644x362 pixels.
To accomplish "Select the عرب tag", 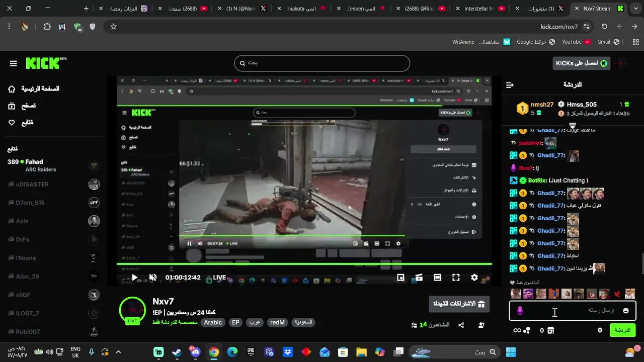I will coord(255,323).
